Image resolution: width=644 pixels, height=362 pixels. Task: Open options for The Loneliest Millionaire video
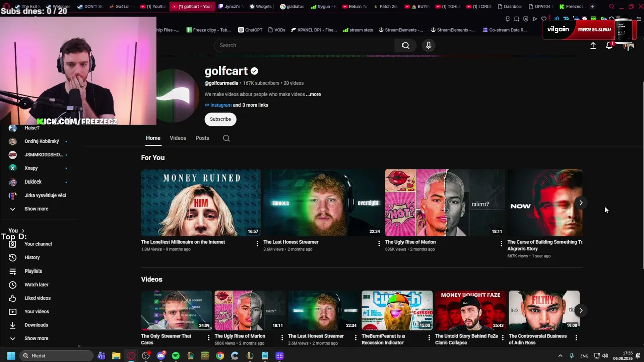[x=257, y=244]
